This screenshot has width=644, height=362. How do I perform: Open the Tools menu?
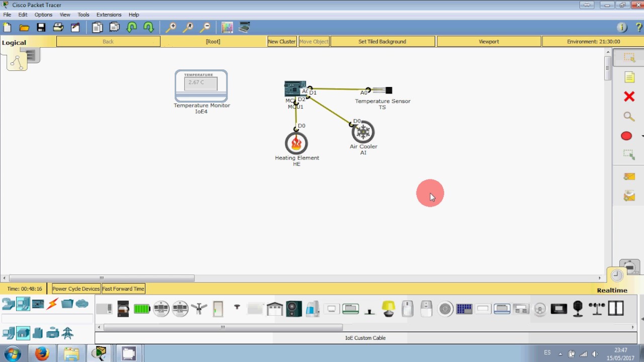click(x=84, y=15)
